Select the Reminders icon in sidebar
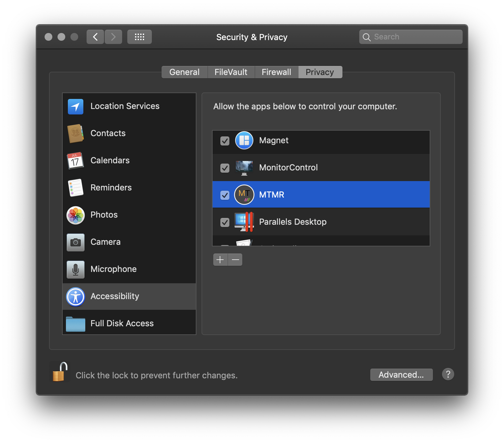 tap(75, 188)
